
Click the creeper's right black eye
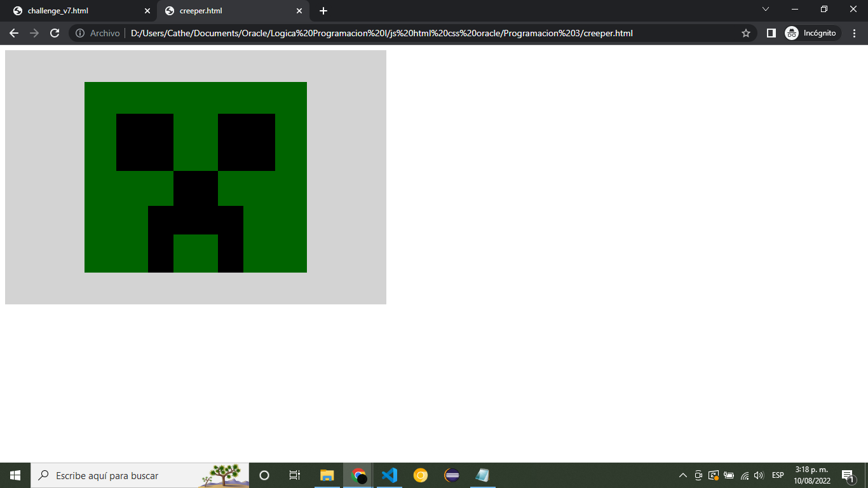coord(247,142)
